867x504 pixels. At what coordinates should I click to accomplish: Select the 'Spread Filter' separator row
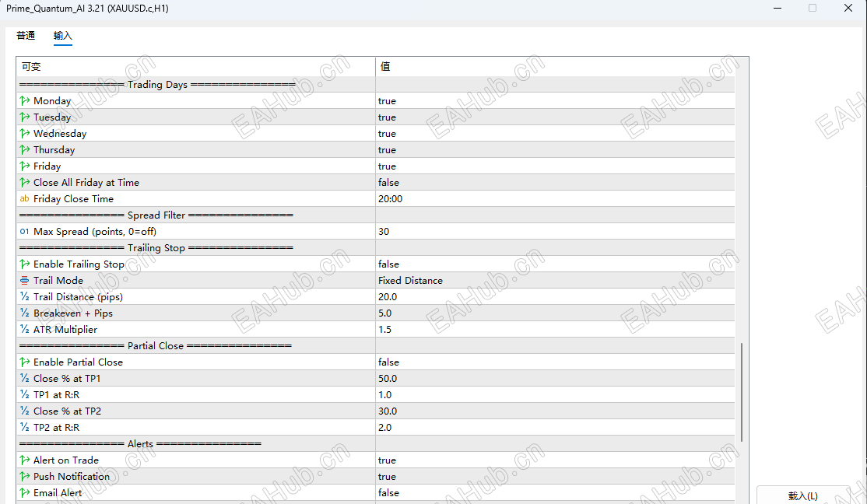(x=375, y=215)
